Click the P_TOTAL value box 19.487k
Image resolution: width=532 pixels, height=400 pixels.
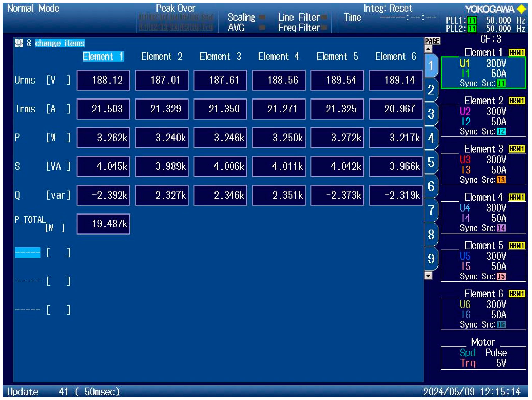[x=103, y=224]
